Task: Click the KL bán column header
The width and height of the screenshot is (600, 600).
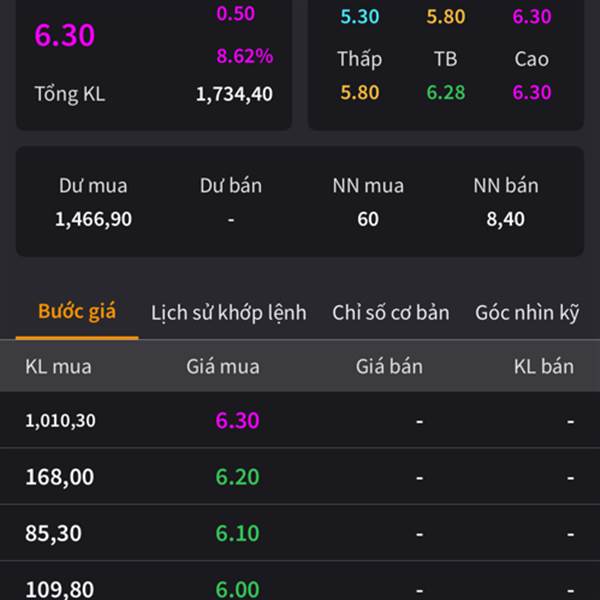Action: tap(544, 367)
